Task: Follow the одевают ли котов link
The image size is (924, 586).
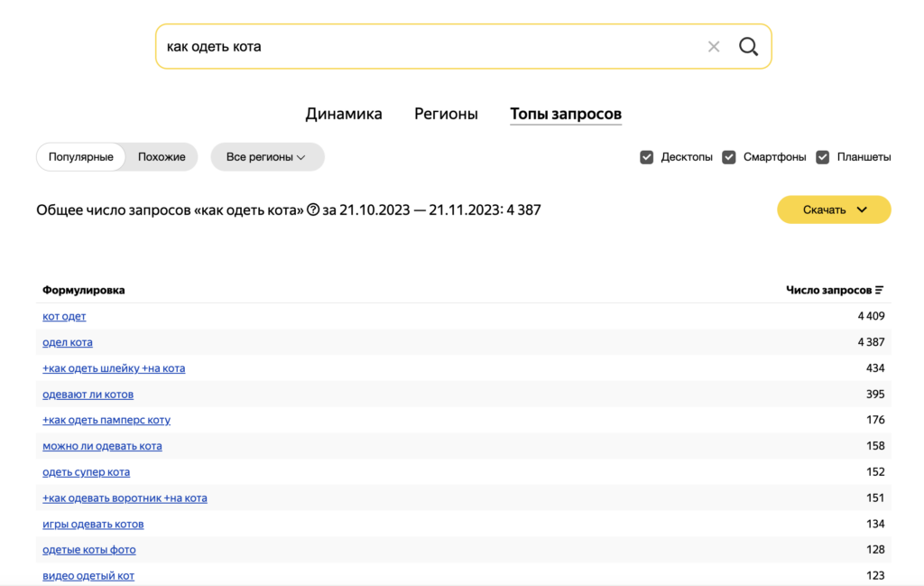Action: pos(88,395)
